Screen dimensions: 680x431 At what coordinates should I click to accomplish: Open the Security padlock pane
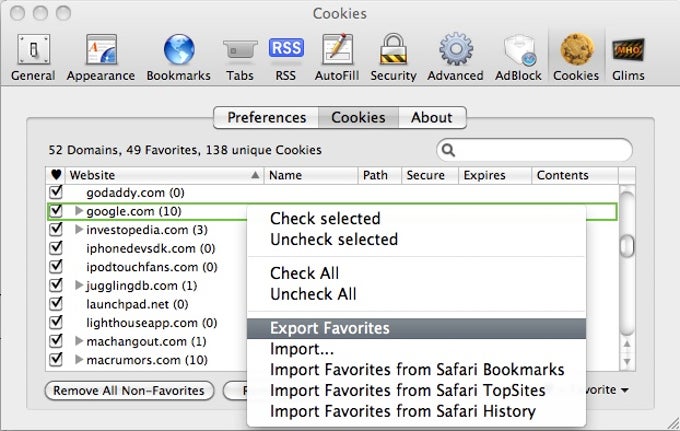pos(393,56)
